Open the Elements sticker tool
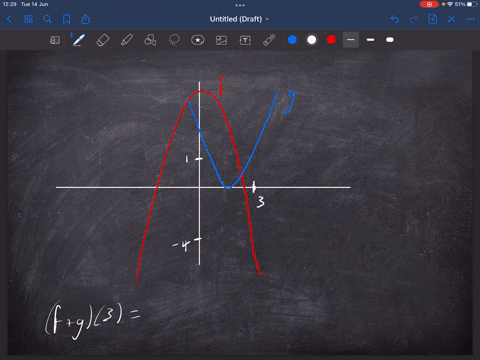Image resolution: width=480 pixels, height=360 pixels. [x=198, y=40]
